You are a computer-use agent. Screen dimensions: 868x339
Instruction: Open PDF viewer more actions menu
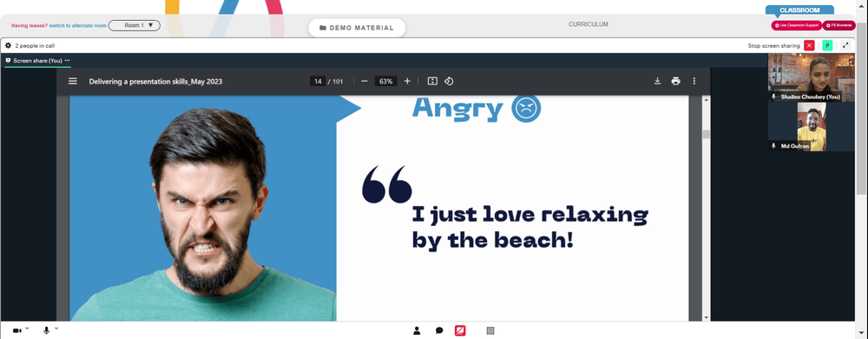[x=694, y=81]
